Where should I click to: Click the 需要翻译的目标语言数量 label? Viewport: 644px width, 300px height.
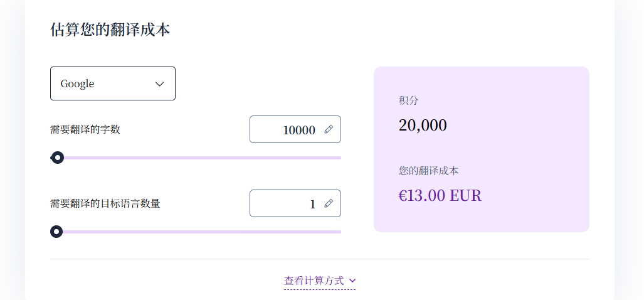[105, 203]
